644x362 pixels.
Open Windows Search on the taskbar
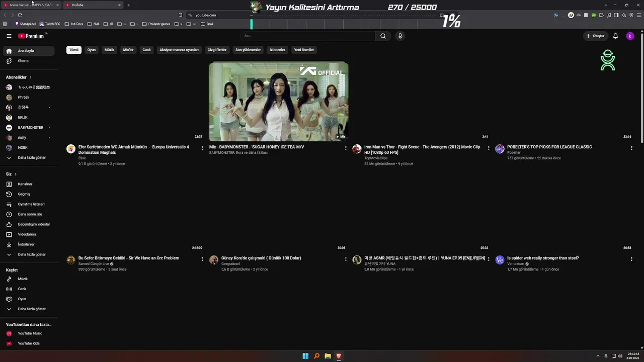click(316, 356)
